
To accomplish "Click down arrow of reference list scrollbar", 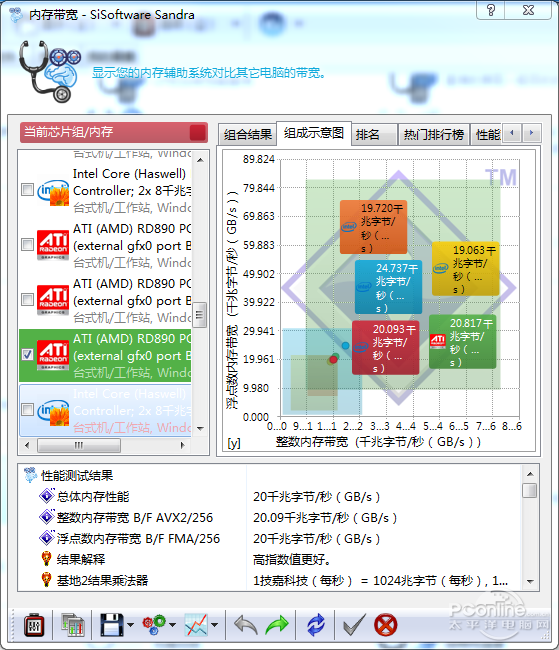I will pos(200,429).
